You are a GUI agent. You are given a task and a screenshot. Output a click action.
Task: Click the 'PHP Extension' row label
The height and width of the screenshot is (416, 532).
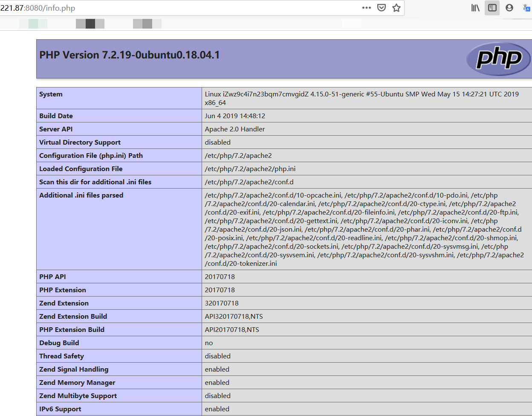pos(63,290)
